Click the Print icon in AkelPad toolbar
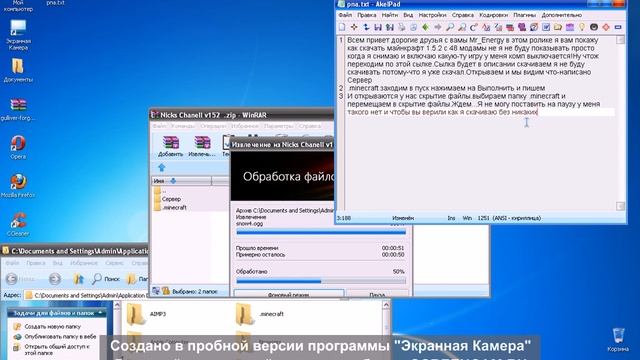 coord(402,27)
